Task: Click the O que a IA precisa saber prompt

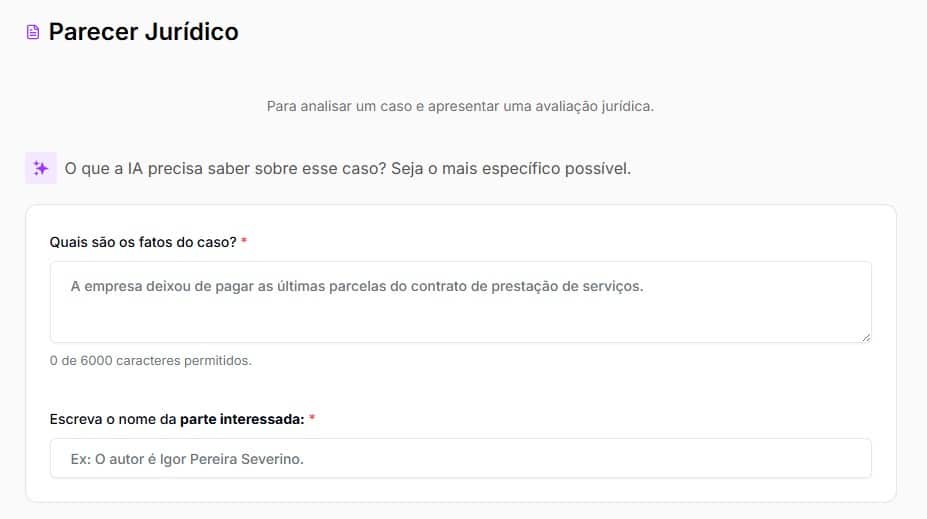Action: [348, 168]
